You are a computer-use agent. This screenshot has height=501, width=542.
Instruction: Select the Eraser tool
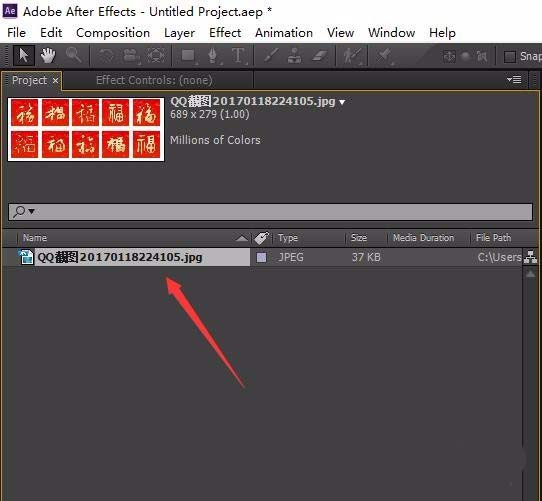[320, 55]
